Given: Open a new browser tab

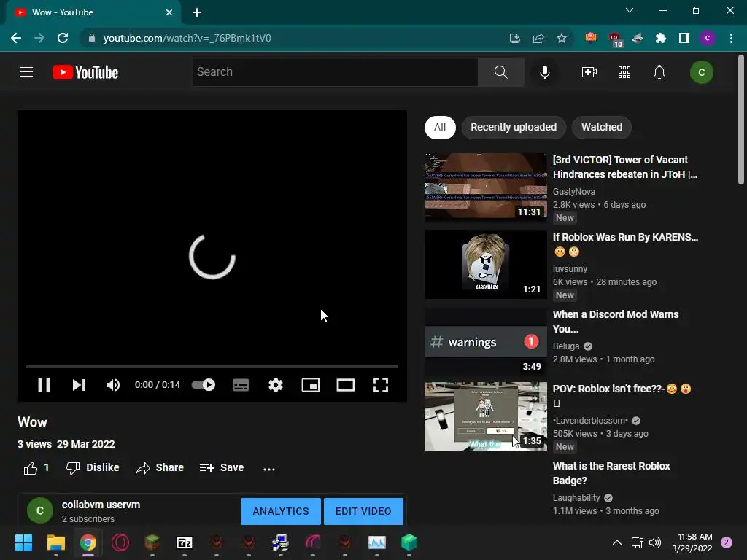Looking at the screenshot, I should pyautogui.click(x=197, y=13).
